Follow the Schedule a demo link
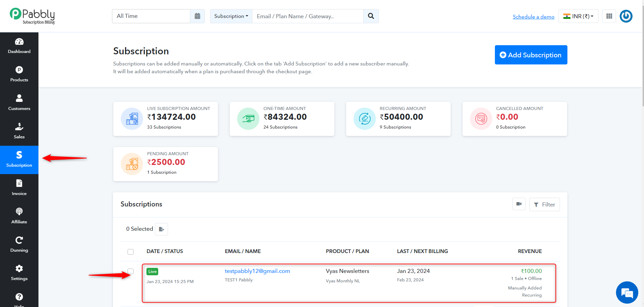644x307 pixels. [x=533, y=17]
